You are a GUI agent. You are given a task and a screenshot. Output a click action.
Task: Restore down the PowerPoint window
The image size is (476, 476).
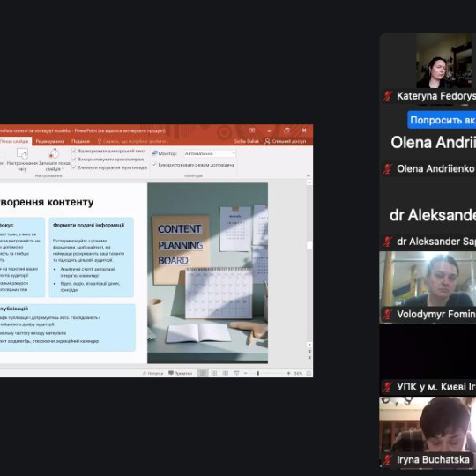(286, 130)
